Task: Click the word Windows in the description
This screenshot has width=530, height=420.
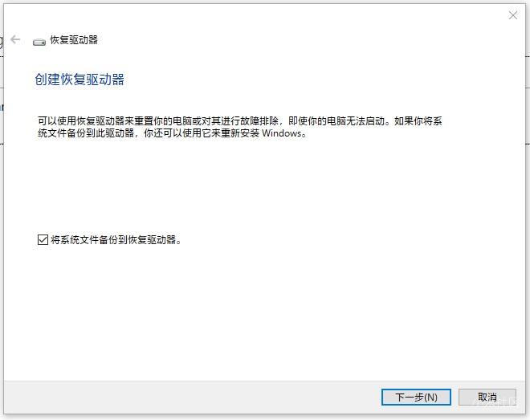Action: (x=281, y=133)
